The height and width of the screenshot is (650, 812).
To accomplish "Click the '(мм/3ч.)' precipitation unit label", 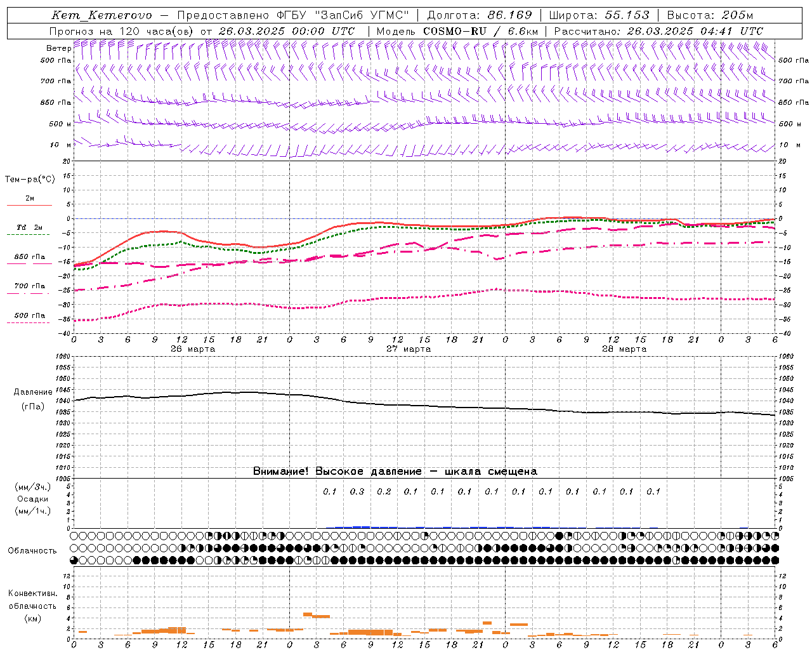I will point(33,487).
